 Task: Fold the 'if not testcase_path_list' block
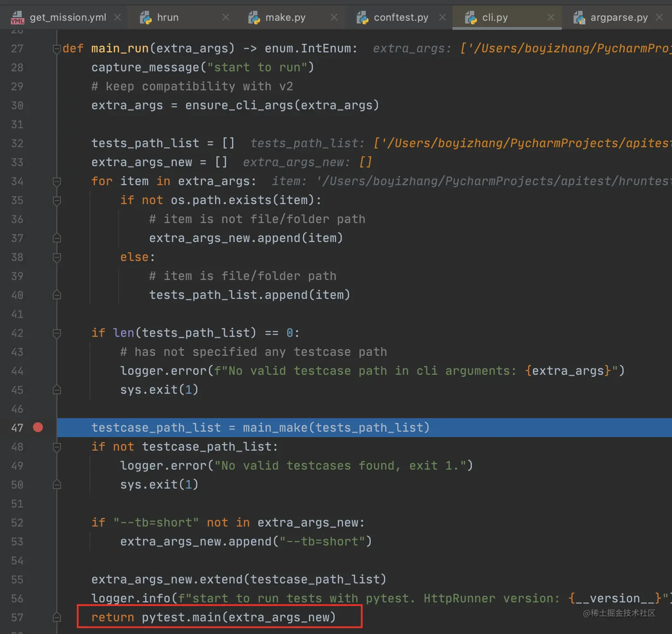click(57, 447)
